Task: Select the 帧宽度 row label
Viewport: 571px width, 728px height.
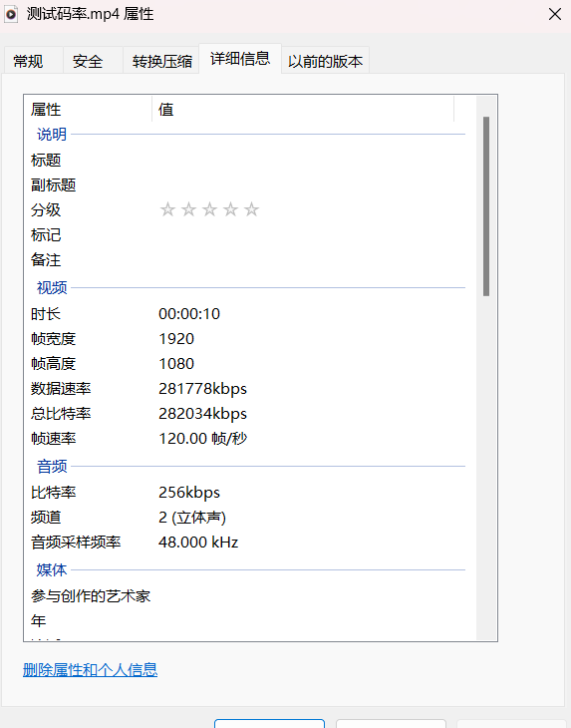Action: 54,339
